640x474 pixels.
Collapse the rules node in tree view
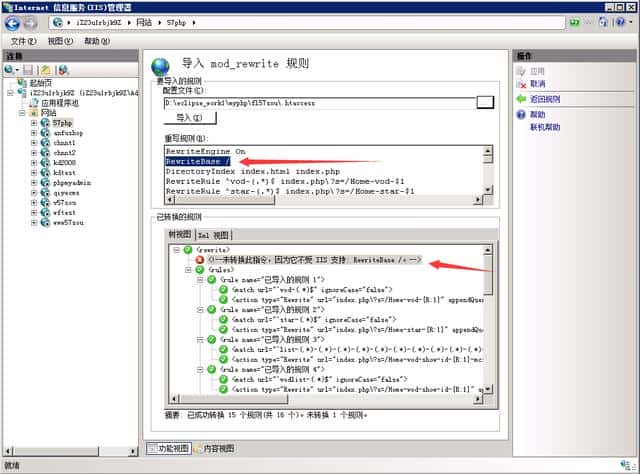point(188,270)
